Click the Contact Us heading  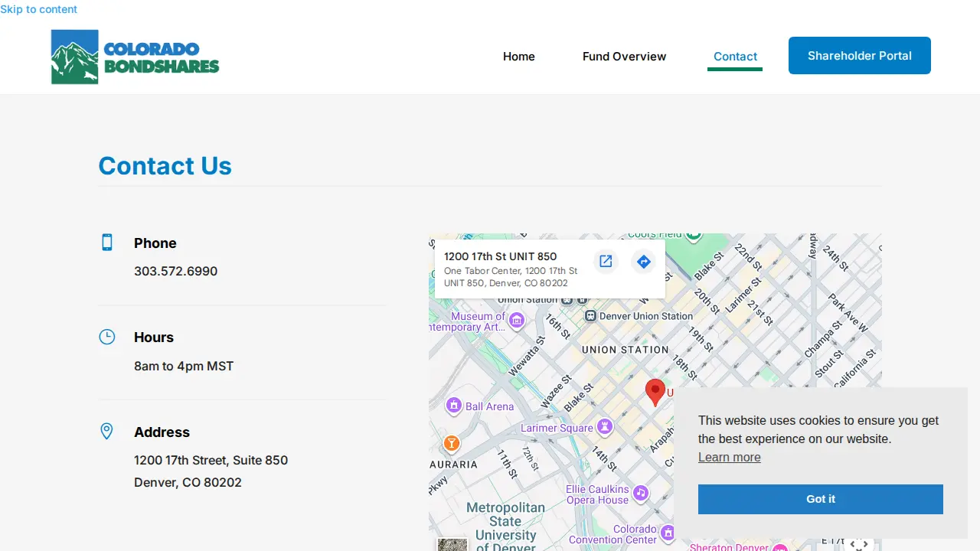165,166
